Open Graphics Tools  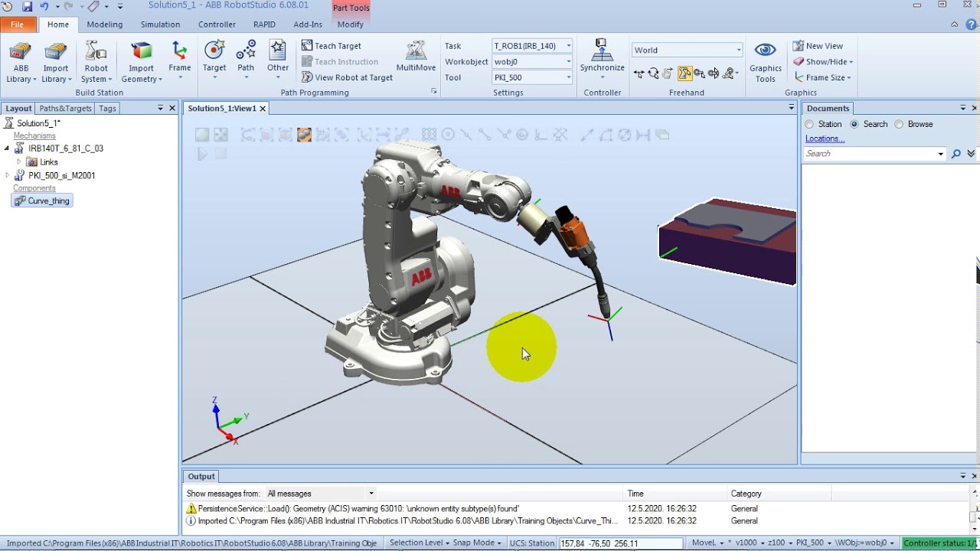click(x=766, y=63)
